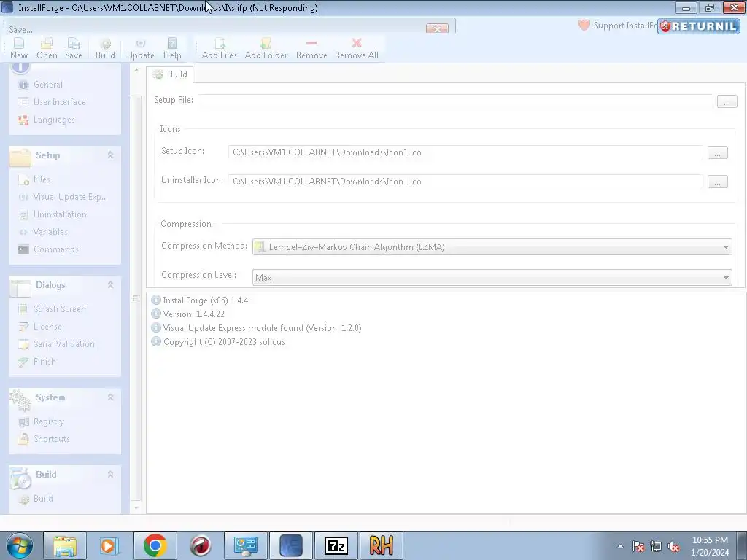Click the taskbar clock
Viewport: 747px width, 560px height.
710,546
